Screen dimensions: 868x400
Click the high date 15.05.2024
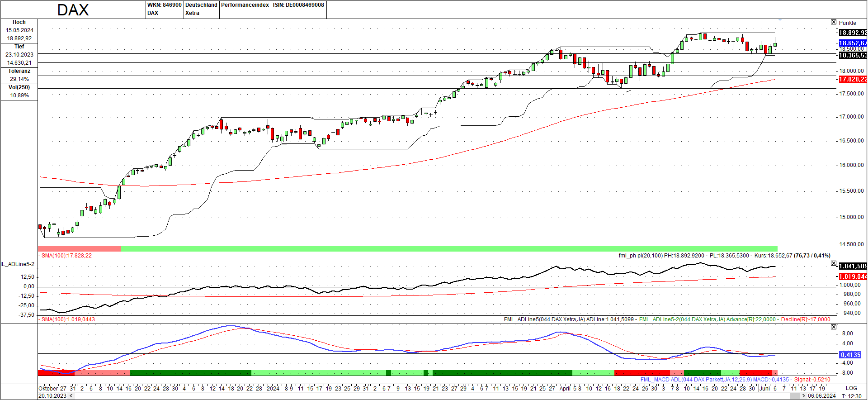tap(19, 30)
